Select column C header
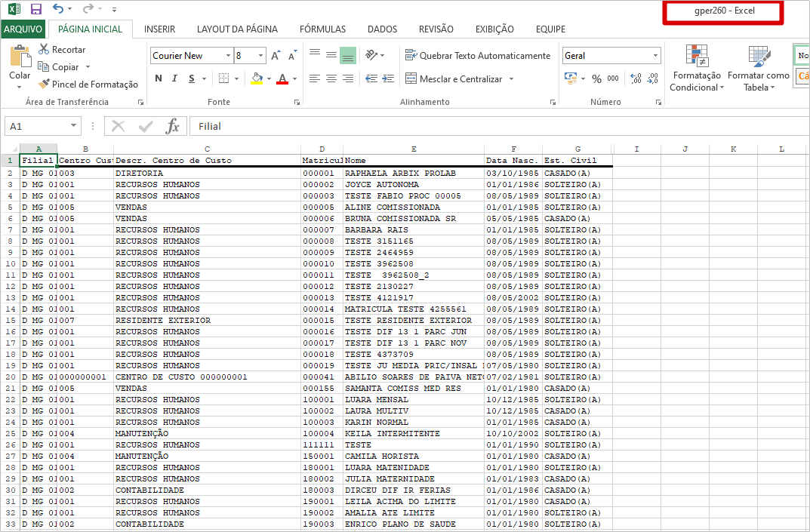Viewport: 810px width, 532px height. click(x=207, y=149)
